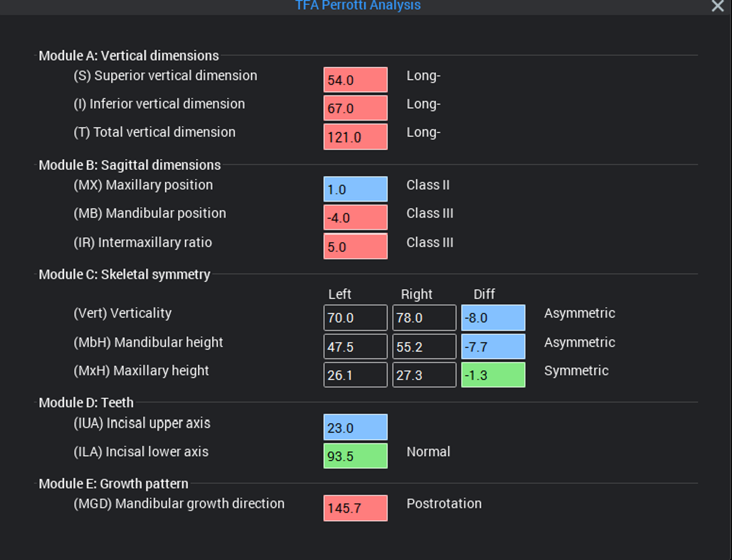
Task: Click the Superior vertical dimension value field
Action: click(x=355, y=80)
